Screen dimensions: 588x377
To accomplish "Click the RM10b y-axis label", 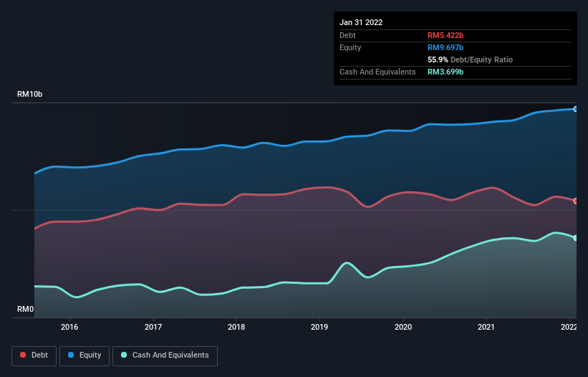I will point(29,94).
